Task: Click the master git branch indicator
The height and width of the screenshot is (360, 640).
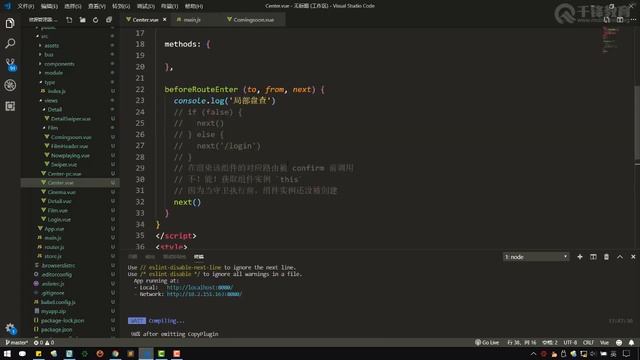Action: coord(16,342)
